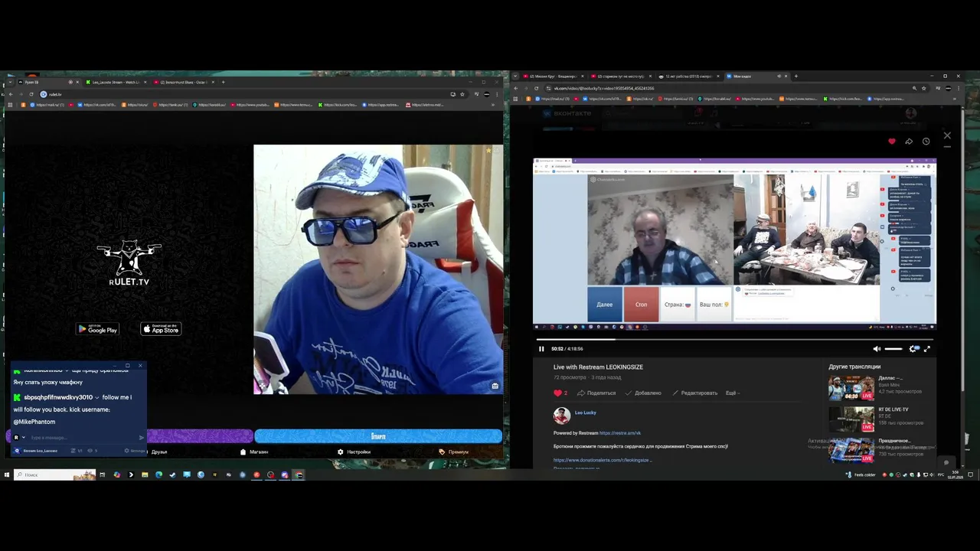Screen dimensions: 980x551
Task: Click the watch later clock icon
Action: pyautogui.click(x=926, y=142)
